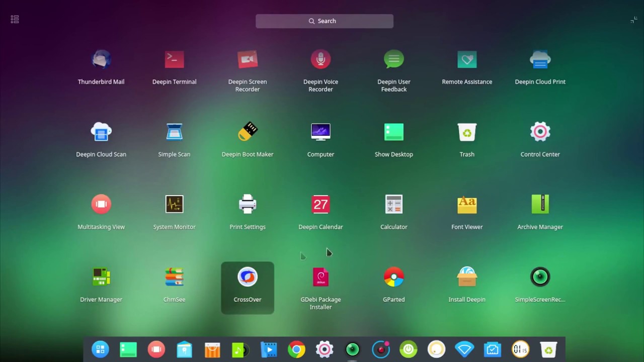This screenshot has height=362, width=644.
Task: Launch Deepin Boot Maker
Action: (248, 132)
